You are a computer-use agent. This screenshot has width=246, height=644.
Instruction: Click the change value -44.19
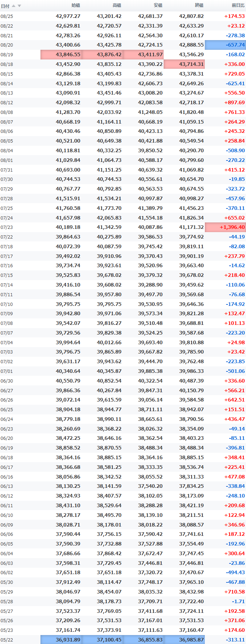pos(237,237)
